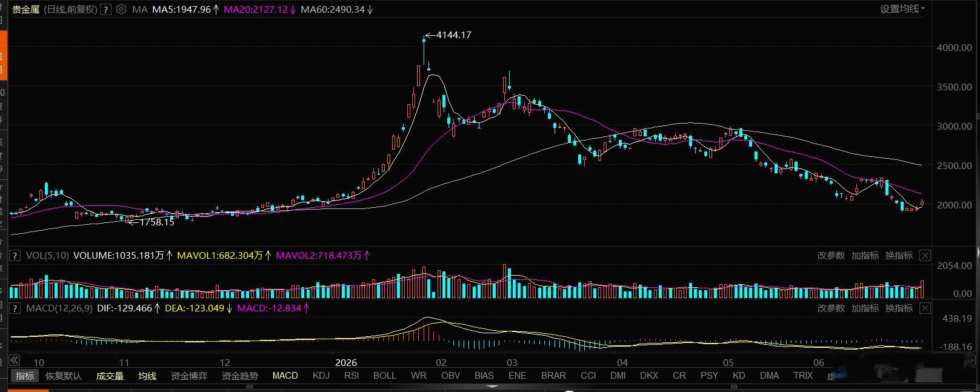Open help icon for MACD(12,26,9) indicator
980x392 pixels.
[x=16, y=308]
